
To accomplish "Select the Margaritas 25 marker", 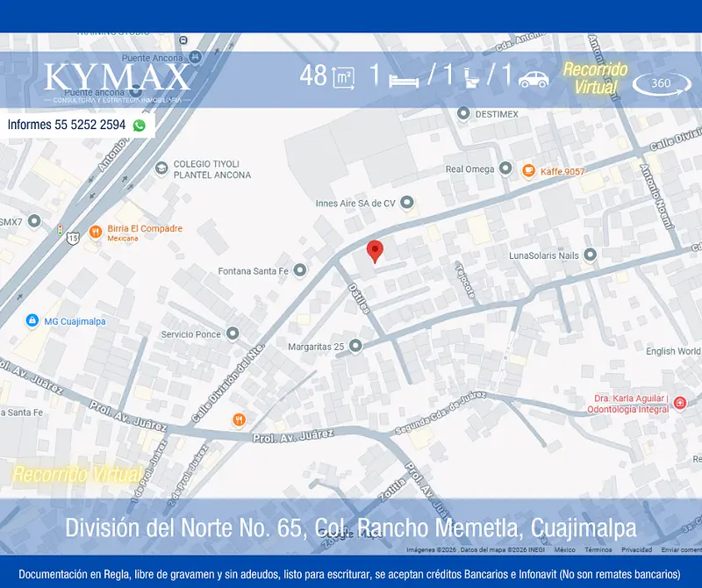I will pyautogui.click(x=355, y=346).
